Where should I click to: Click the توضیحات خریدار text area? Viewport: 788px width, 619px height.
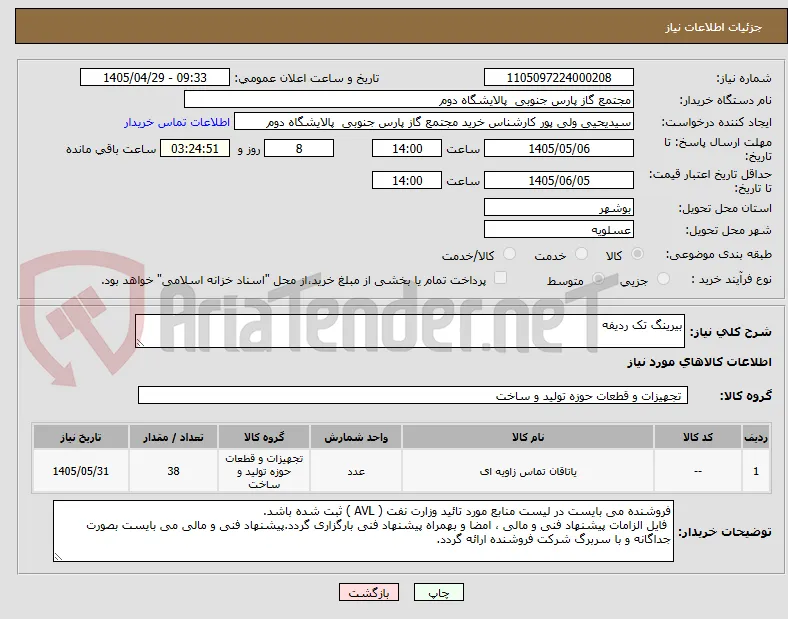pyautogui.click(x=363, y=531)
